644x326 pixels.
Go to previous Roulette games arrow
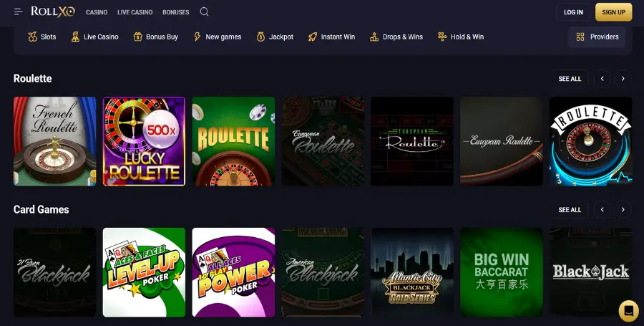602,79
